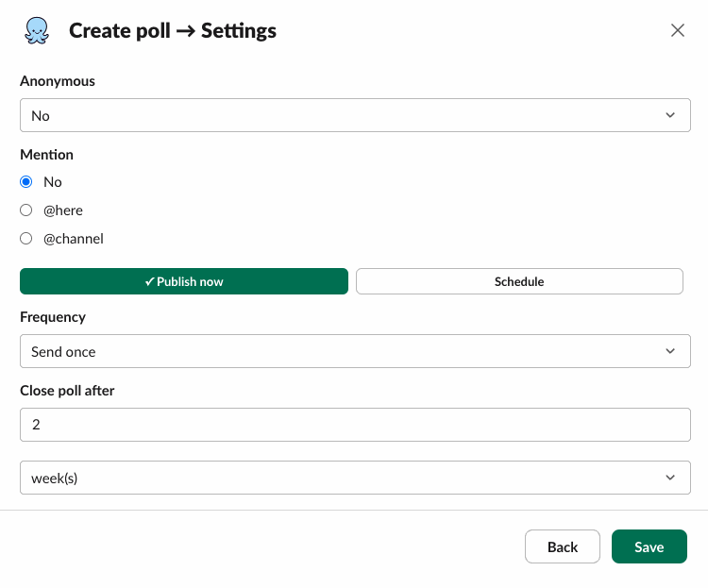Click the octopus app icon
This screenshot has height=588, width=708.
pyautogui.click(x=37, y=31)
